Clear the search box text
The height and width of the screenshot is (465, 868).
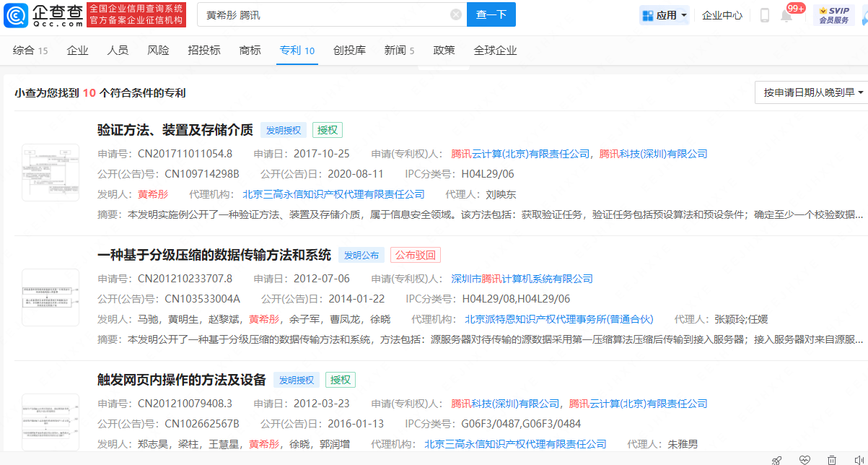456,14
